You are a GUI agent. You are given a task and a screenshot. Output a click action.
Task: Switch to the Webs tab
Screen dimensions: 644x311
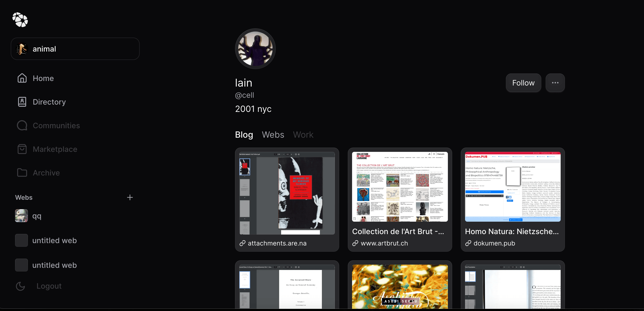[273, 135]
